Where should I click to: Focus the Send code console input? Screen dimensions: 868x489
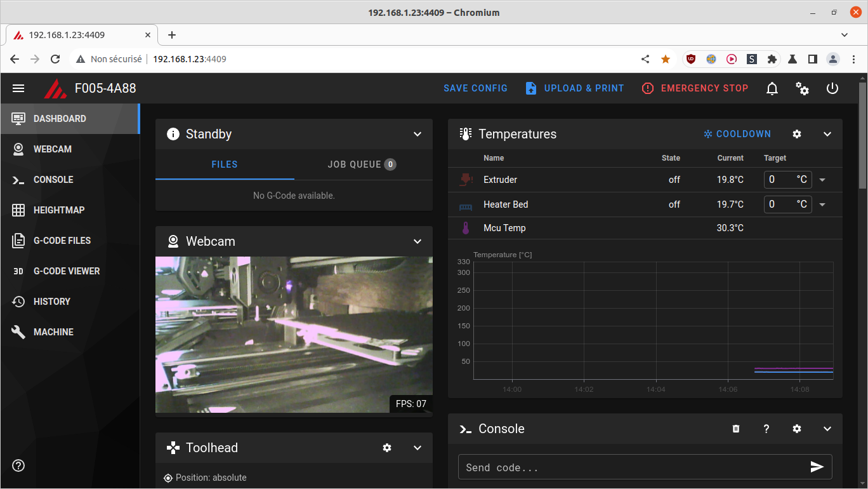[635, 467]
